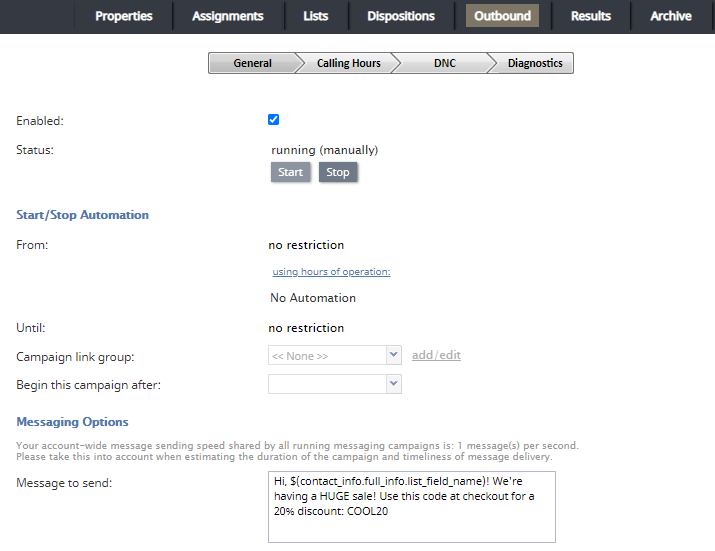Expand the Campaign link group dropdown
Viewport: 715px width, 551px height.
334,355
